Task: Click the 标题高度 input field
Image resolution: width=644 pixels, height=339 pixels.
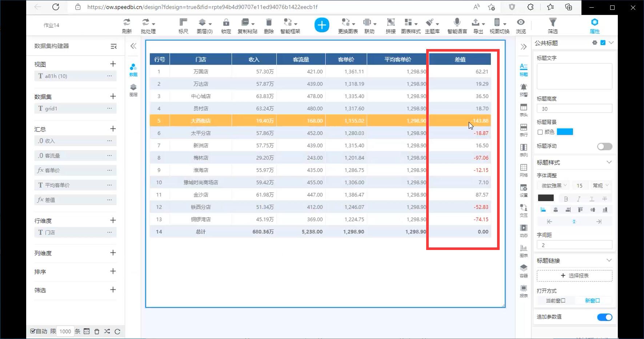Action: click(574, 109)
